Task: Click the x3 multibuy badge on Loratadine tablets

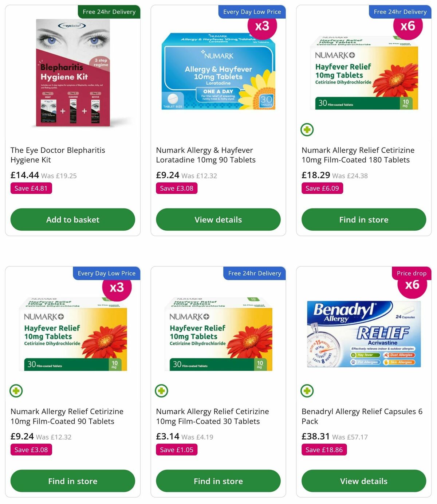Action: point(263,26)
